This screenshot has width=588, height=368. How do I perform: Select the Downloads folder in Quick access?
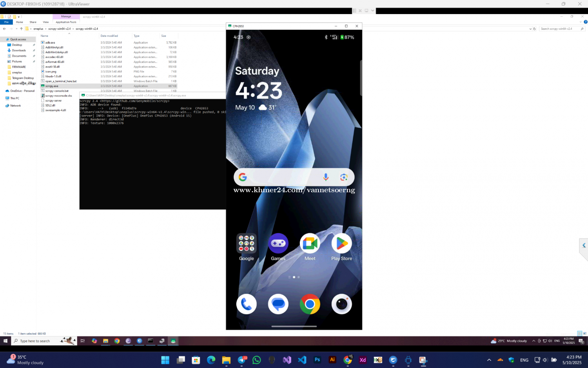pos(19,50)
